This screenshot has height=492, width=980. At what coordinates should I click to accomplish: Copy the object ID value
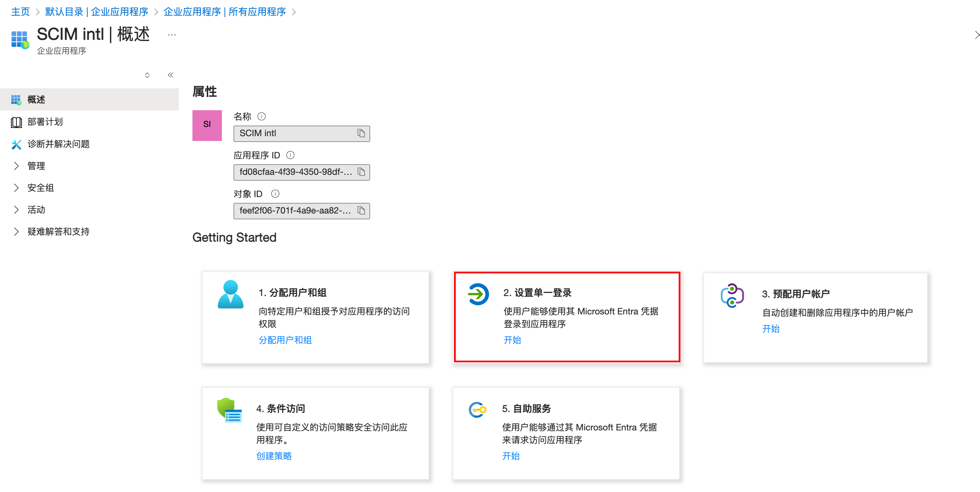click(x=361, y=210)
